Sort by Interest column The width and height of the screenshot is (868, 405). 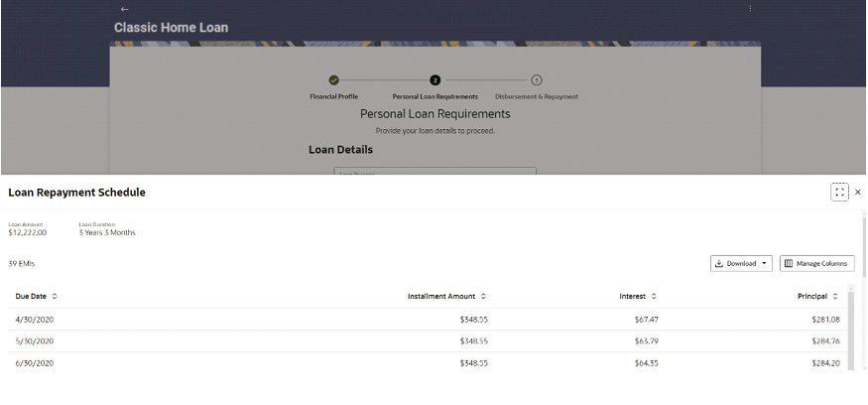click(653, 297)
